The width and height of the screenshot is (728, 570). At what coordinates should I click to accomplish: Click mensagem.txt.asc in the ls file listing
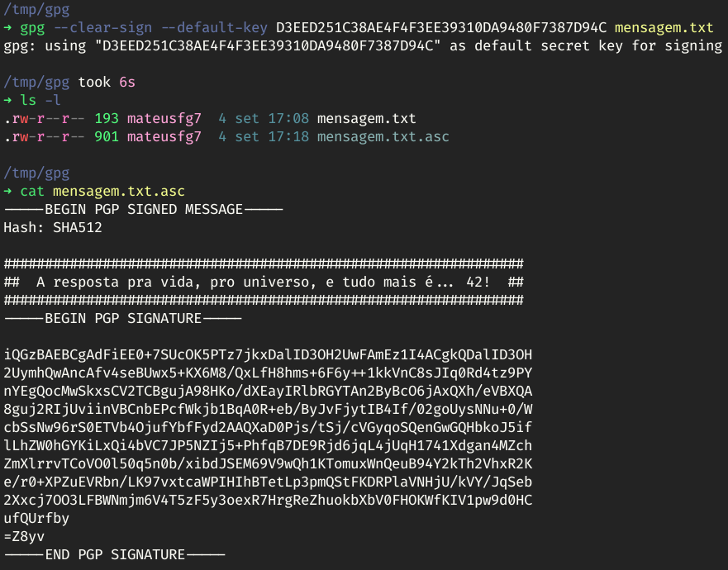[383, 136]
